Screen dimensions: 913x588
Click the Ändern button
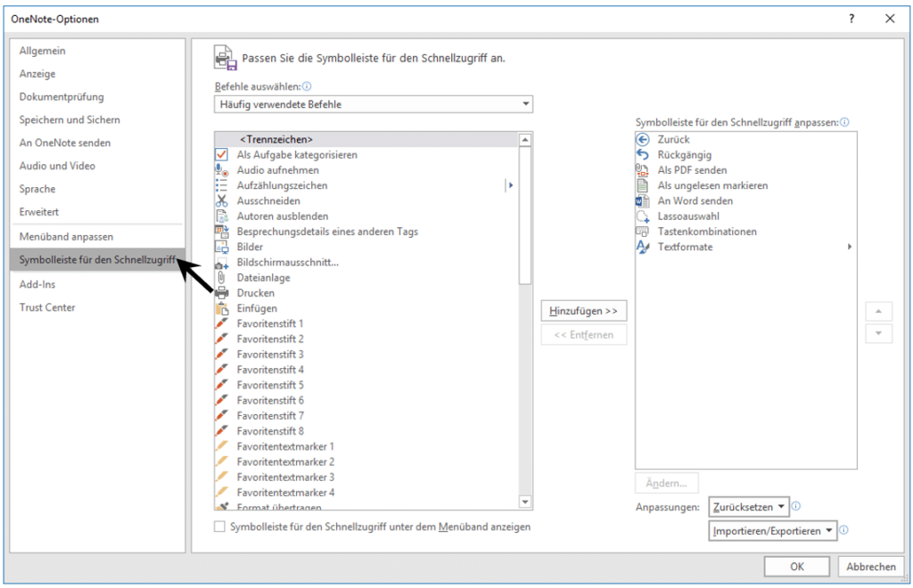point(666,483)
